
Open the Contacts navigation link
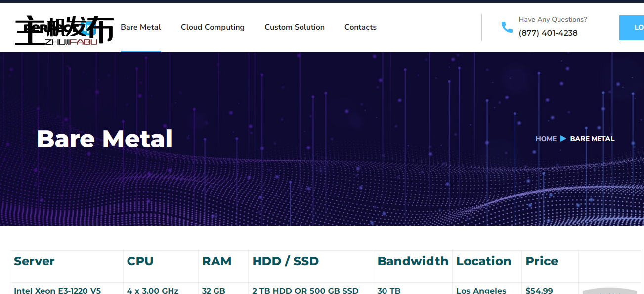point(360,27)
